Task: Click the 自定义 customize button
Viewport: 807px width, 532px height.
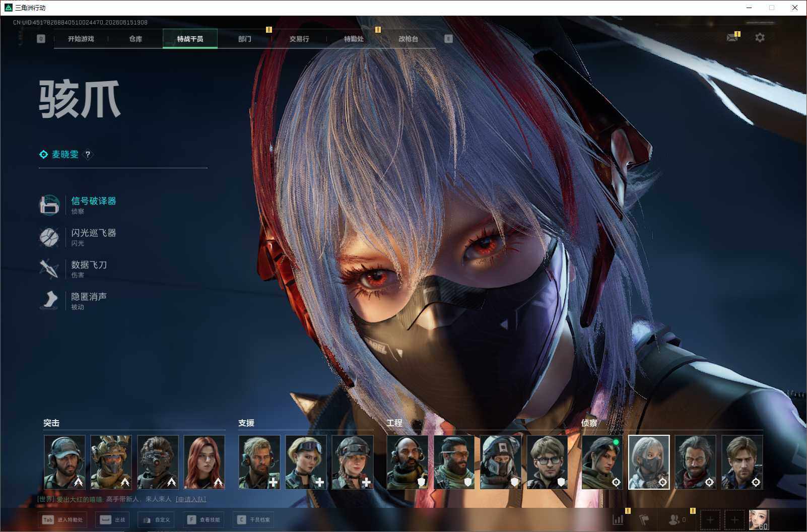Action: point(156,519)
